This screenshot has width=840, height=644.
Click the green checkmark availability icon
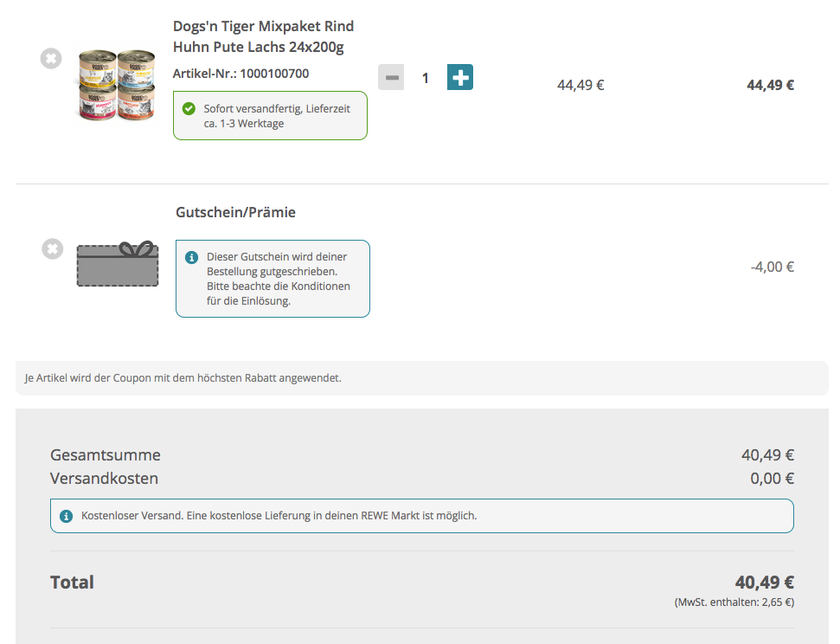pyautogui.click(x=189, y=109)
